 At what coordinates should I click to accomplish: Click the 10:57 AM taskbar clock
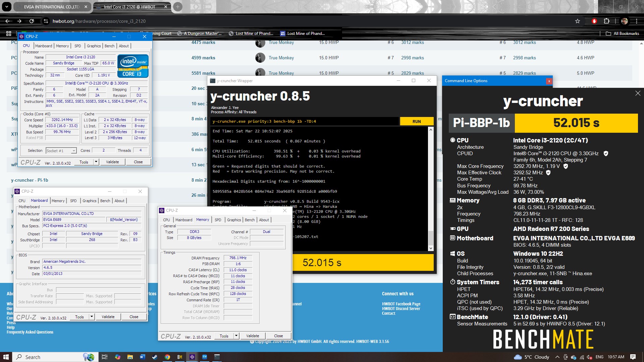[x=616, y=357]
